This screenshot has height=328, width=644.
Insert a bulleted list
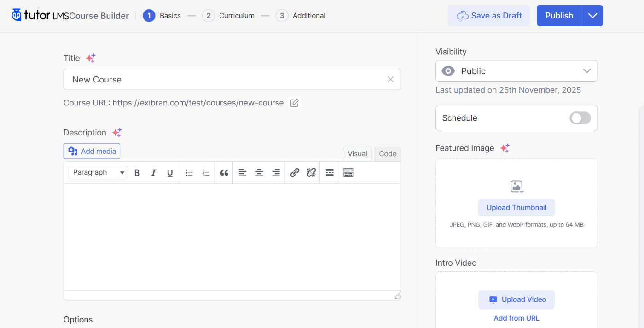pyautogui.click(x=189, y=172)
